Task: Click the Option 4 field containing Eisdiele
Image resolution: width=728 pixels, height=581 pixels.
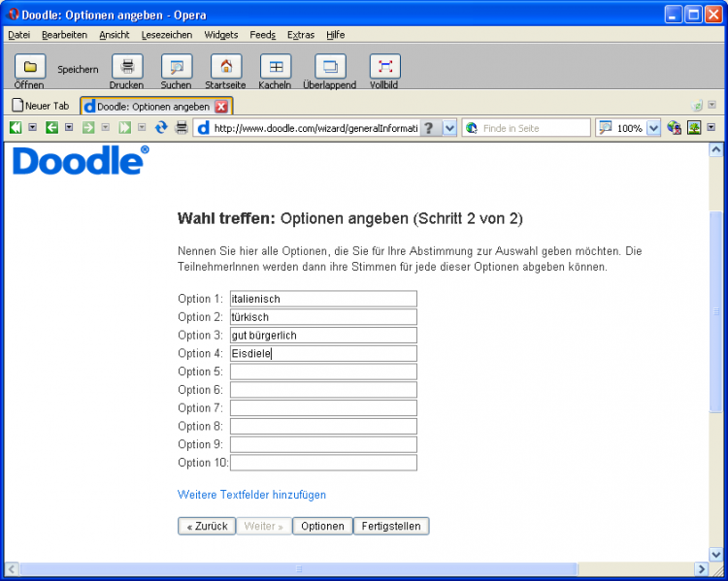Action: [323, 354]
